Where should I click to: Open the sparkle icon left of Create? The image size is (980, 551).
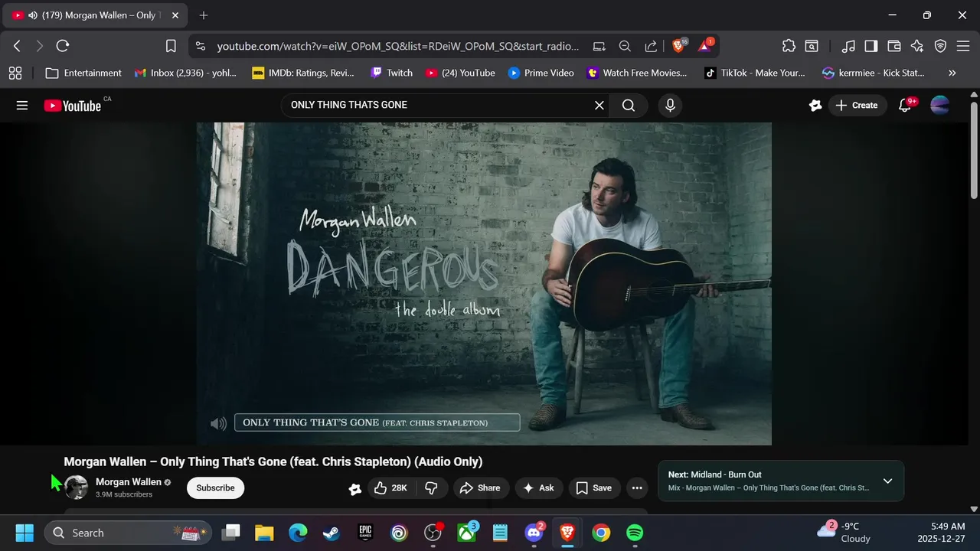click(x=815, y=106)
